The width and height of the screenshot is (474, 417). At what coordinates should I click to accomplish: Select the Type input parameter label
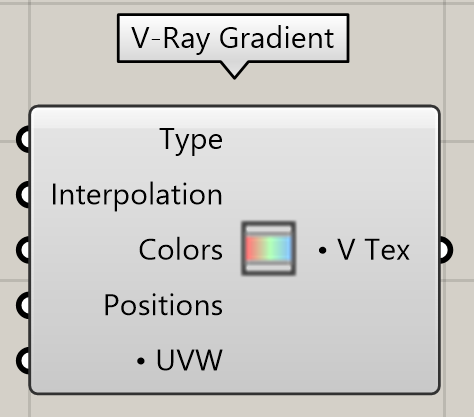click(x=191, y=140)
